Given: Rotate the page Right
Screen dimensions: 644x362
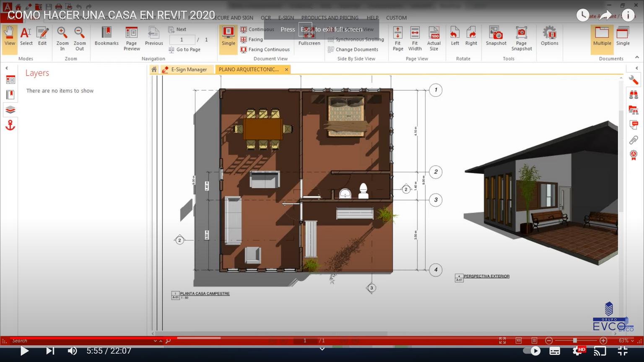Looking at the screenshot, I should [471, 36].
